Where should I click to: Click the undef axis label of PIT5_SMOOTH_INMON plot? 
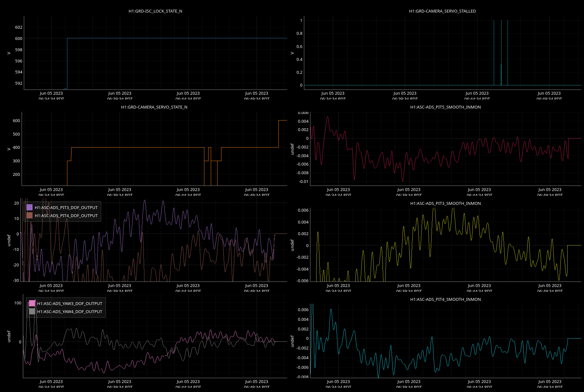coord(292,149)
